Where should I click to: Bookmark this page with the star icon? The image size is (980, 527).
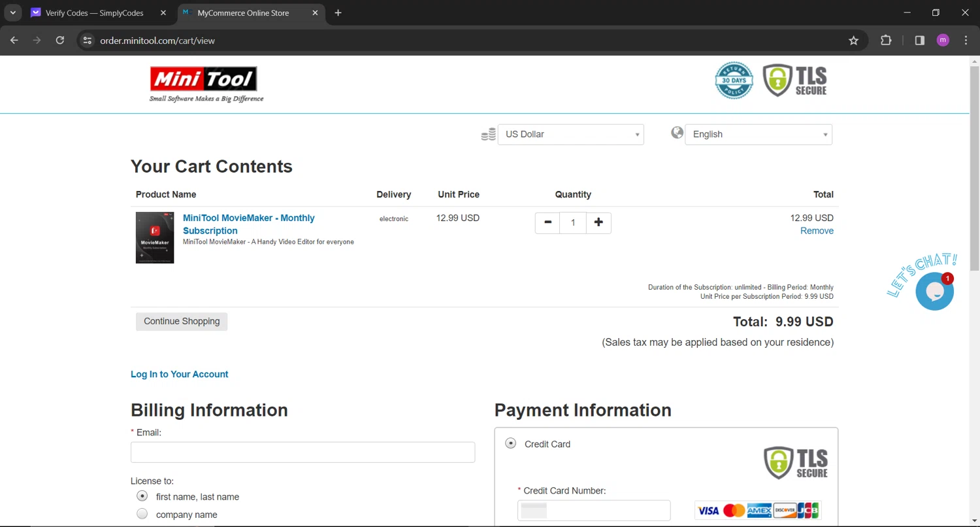(x=853, y=41)
